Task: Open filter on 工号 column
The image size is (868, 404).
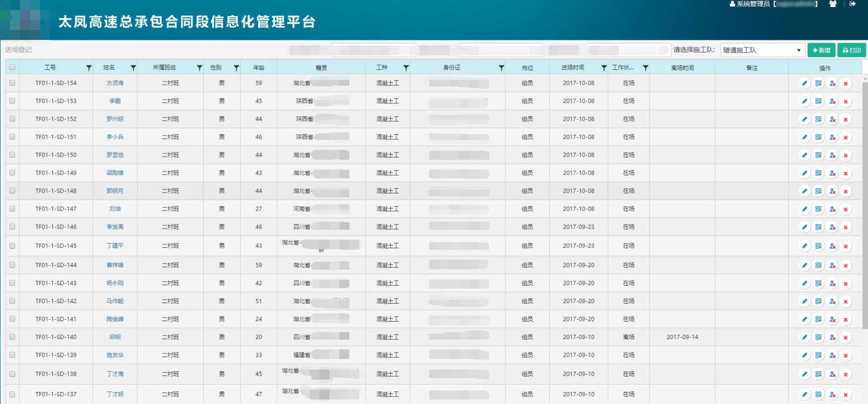Action: click(x=89, y=68)
